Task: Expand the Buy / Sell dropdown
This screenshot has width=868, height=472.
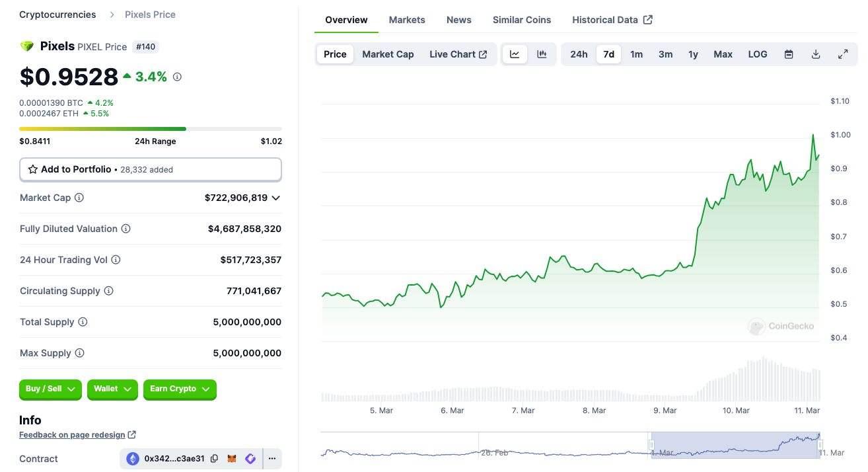Action: pyautogui.click(x=50, y=389)
